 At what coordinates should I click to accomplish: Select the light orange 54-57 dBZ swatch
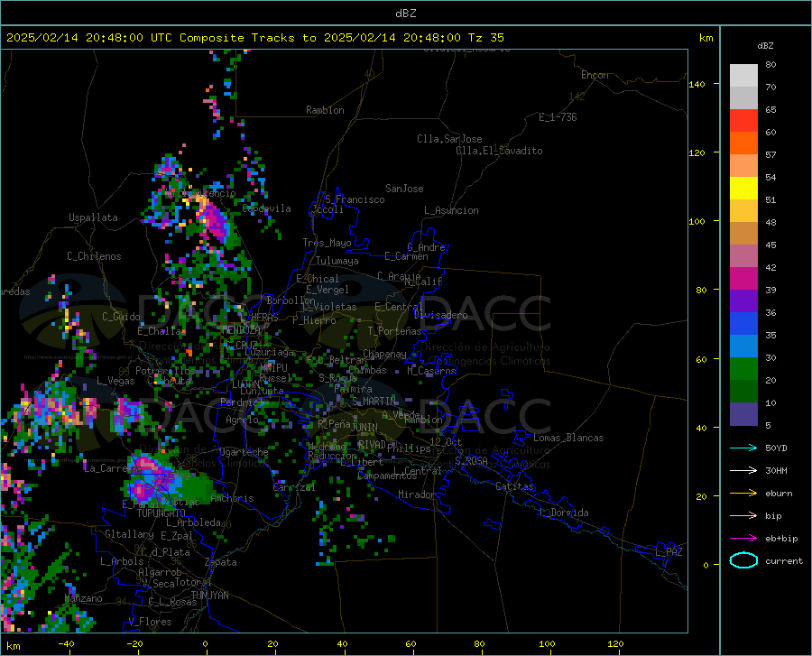(743, 166)
